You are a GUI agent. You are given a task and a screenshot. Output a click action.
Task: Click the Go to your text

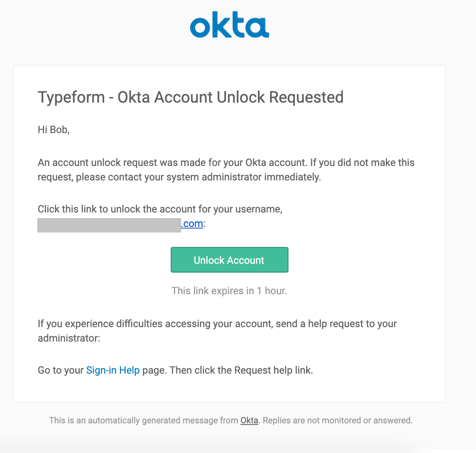(61, 370)
